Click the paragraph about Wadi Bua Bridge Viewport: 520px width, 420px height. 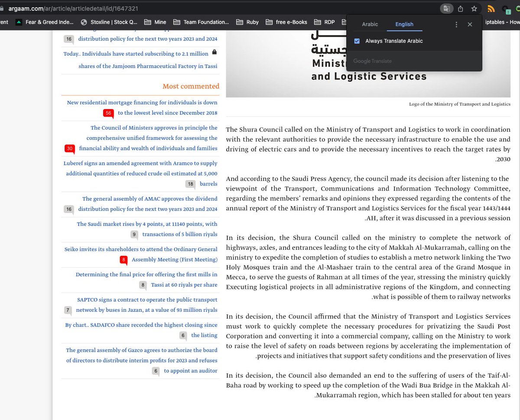click(368, 385)
